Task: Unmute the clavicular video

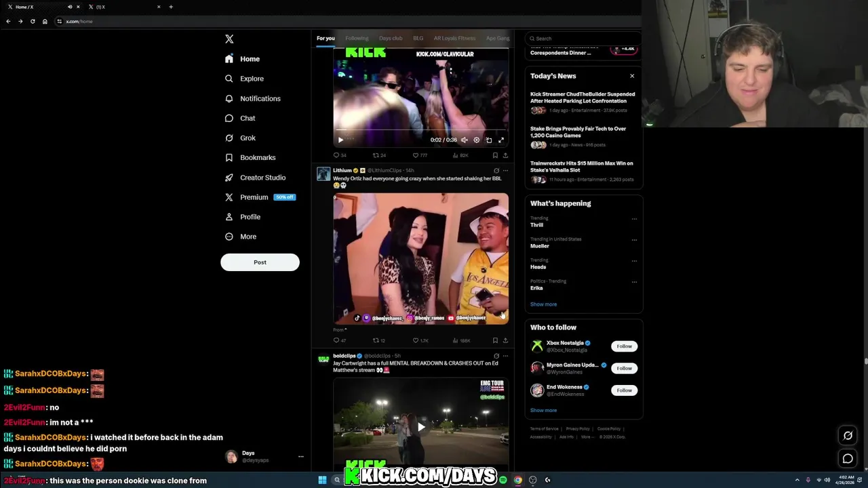Action: click(464, 140)
